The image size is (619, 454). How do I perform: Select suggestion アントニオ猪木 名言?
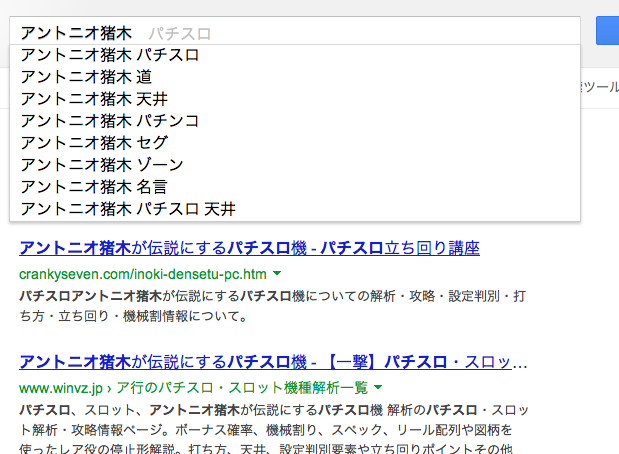(x=294, y=187)
